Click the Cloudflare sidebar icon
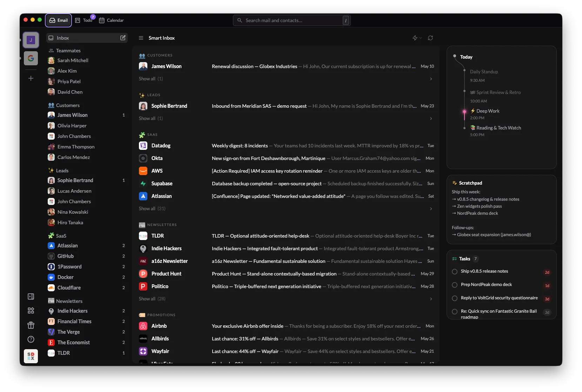The width and height of the screenshot is (582, 392). (51, 288)
